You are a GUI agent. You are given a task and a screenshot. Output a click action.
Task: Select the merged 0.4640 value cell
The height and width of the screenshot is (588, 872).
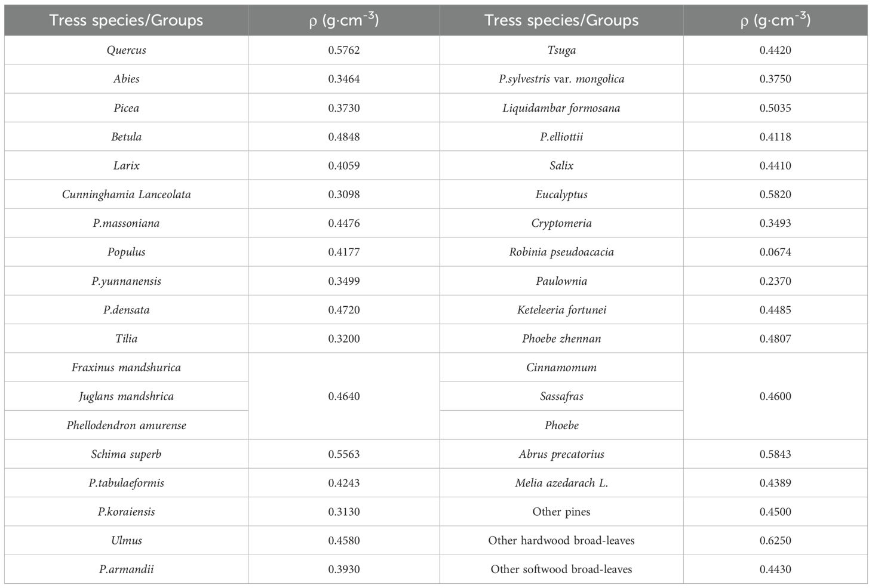344,396
